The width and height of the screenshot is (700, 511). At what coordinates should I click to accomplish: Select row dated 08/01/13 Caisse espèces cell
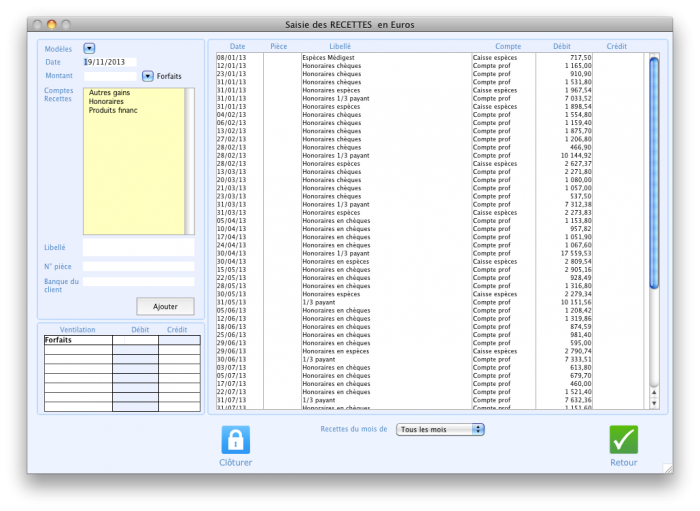point(504,58)
